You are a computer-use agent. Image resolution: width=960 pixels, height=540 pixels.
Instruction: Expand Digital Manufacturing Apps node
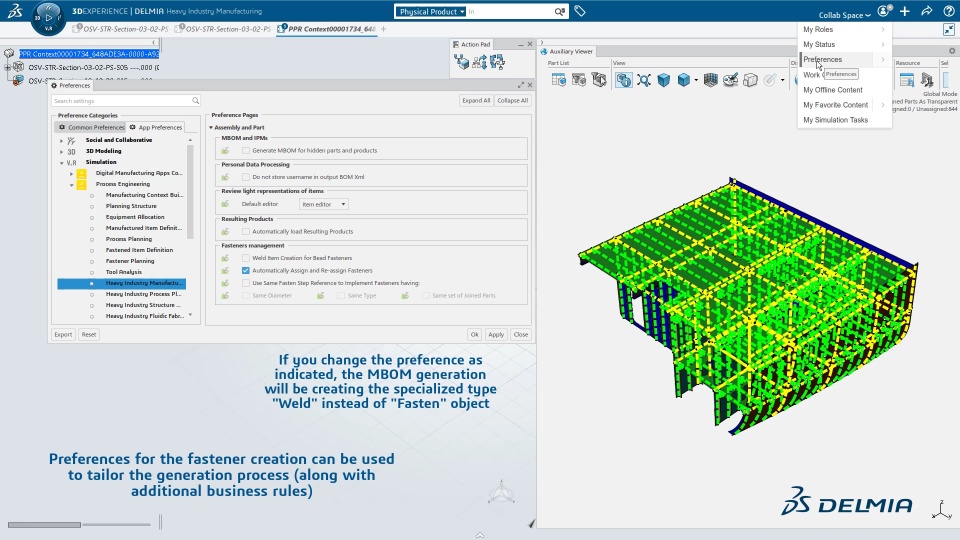pos(71,173)
